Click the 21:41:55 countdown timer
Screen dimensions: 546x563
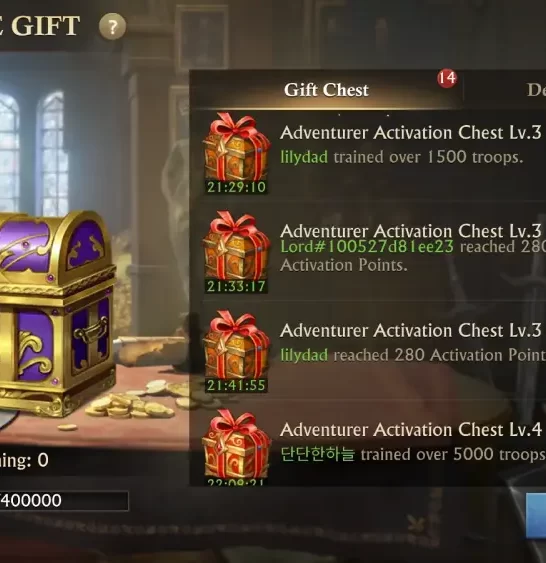point(236,385)
